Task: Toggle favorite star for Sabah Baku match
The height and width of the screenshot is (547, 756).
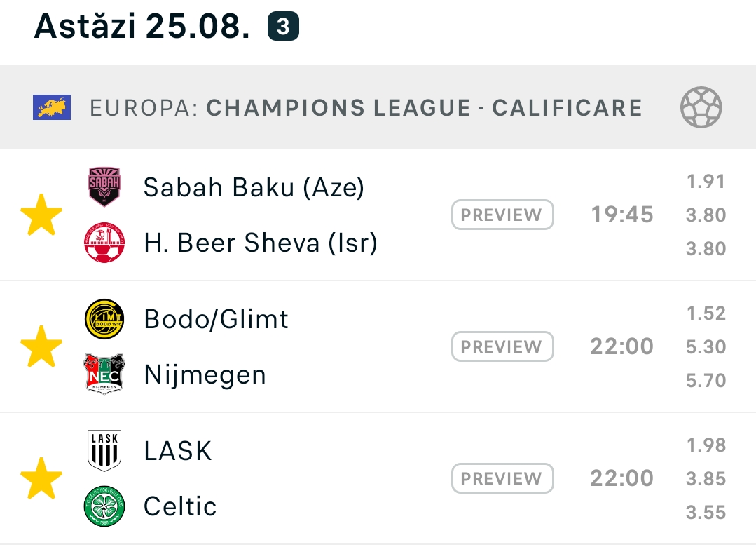Action: click(41, 215)
